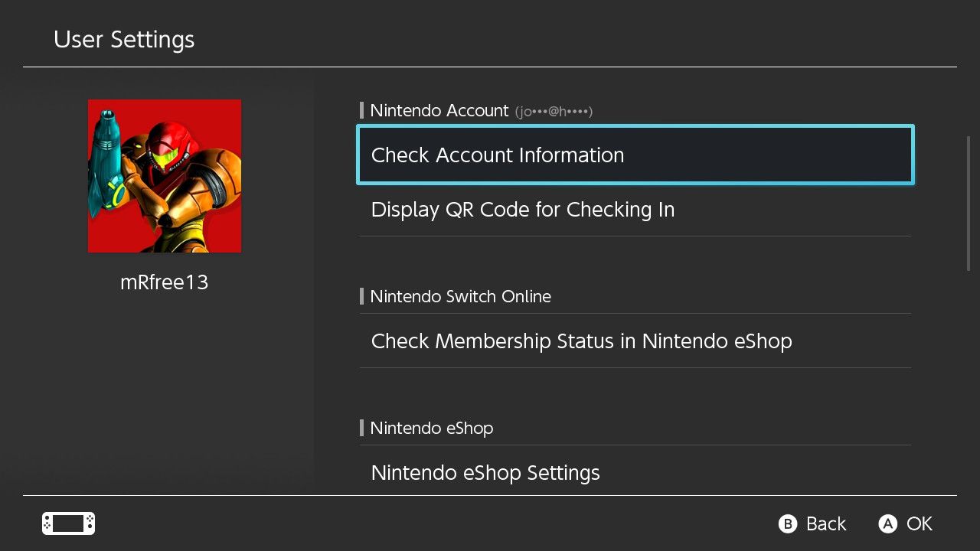Click the masked account email address
The image size is (980, 551).
(x=554, y=112)
